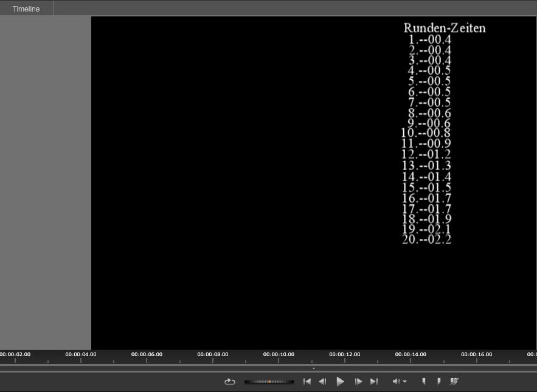
Task: Click the lap line 20.--02.2
Action: pyautogui.click(x=426, y=239)
